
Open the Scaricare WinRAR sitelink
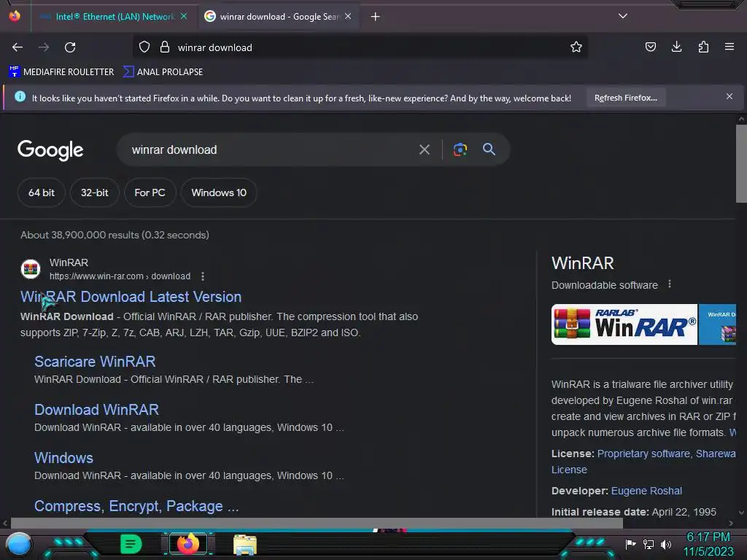click(95, 362)
